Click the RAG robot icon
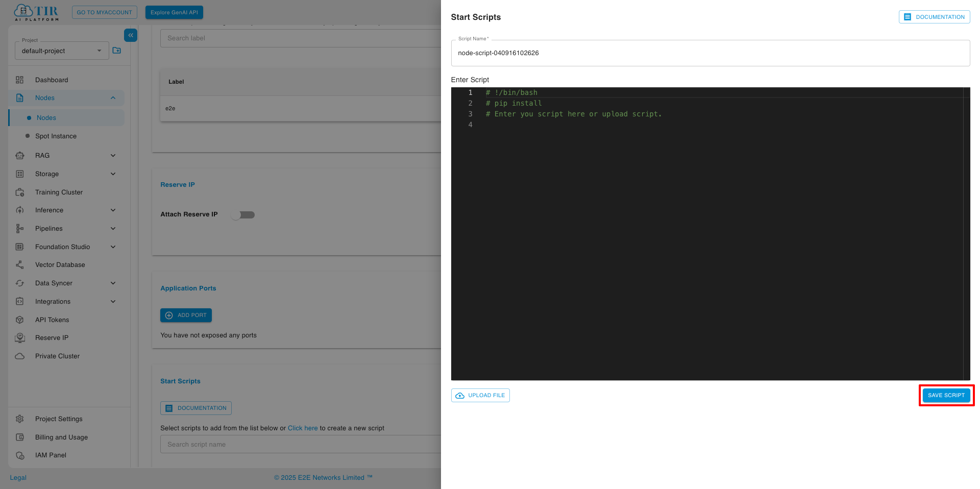The height and width of the screenshot is (489, 980). pos(20,156)
